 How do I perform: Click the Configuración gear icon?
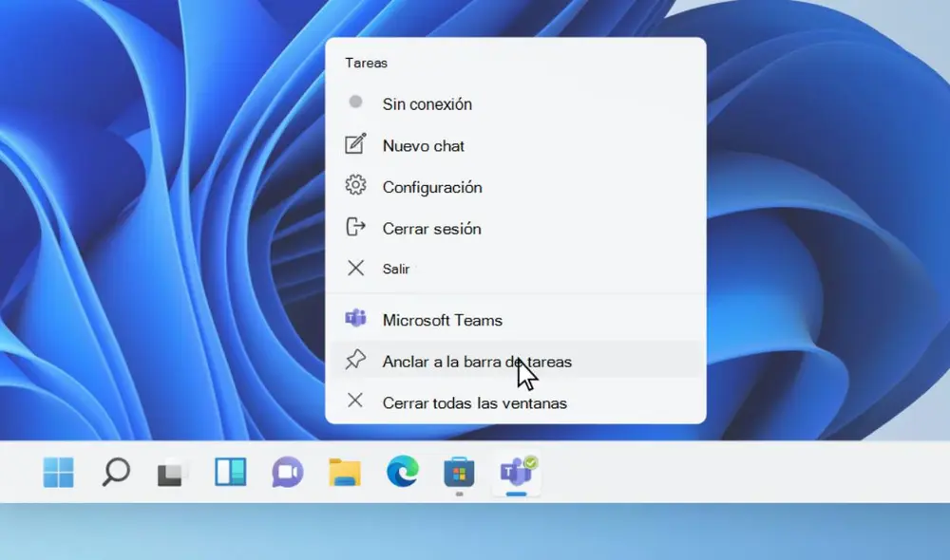[355, 187]
